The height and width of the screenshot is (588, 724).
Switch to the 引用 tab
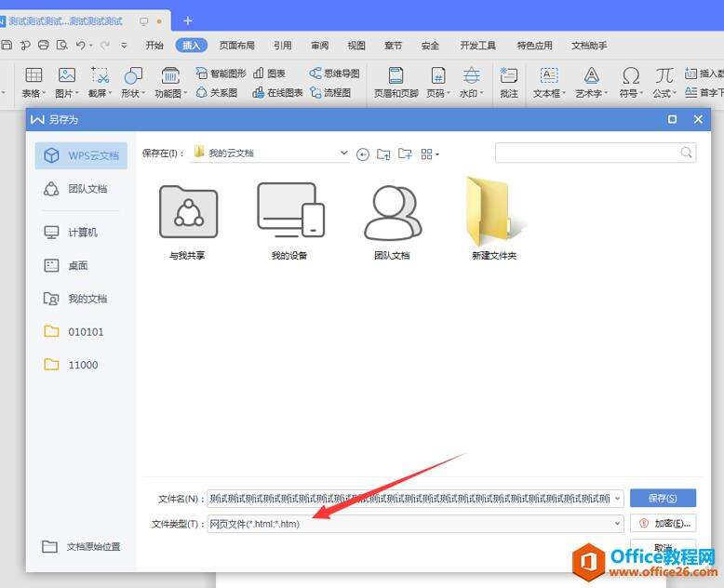tap(283, 46)
